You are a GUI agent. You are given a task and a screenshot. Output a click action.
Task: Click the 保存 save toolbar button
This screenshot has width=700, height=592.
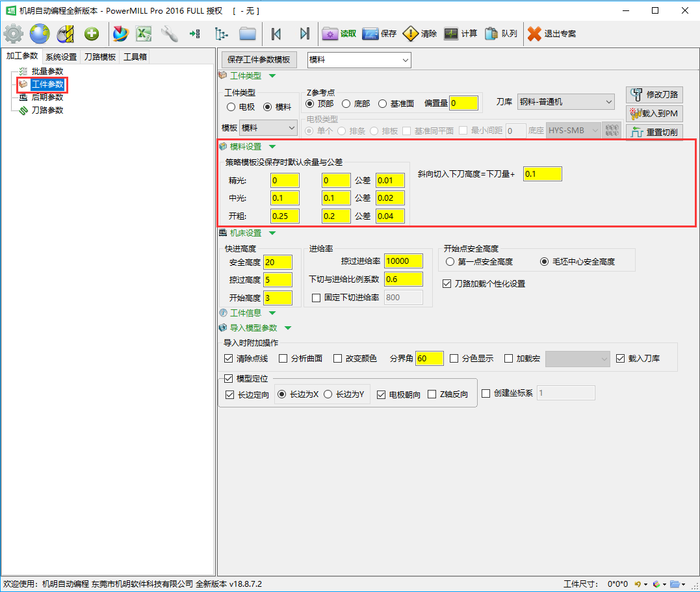pyautogui.click(x=379, y=34)
